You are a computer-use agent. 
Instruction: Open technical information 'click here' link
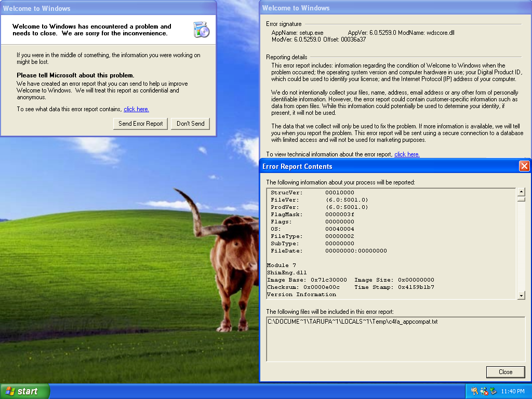coord(407,154)
